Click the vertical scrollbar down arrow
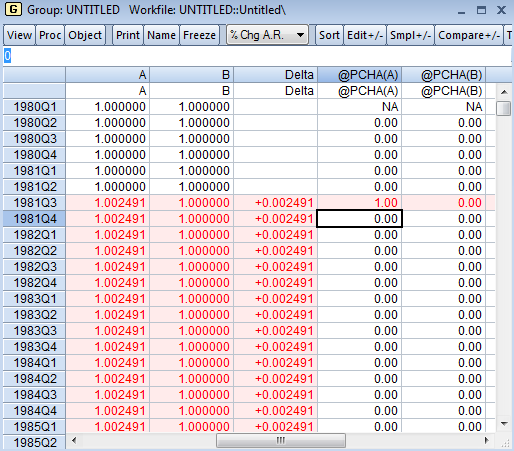The image size is (514, 451). pyautogui.click(x=504, y=424)
